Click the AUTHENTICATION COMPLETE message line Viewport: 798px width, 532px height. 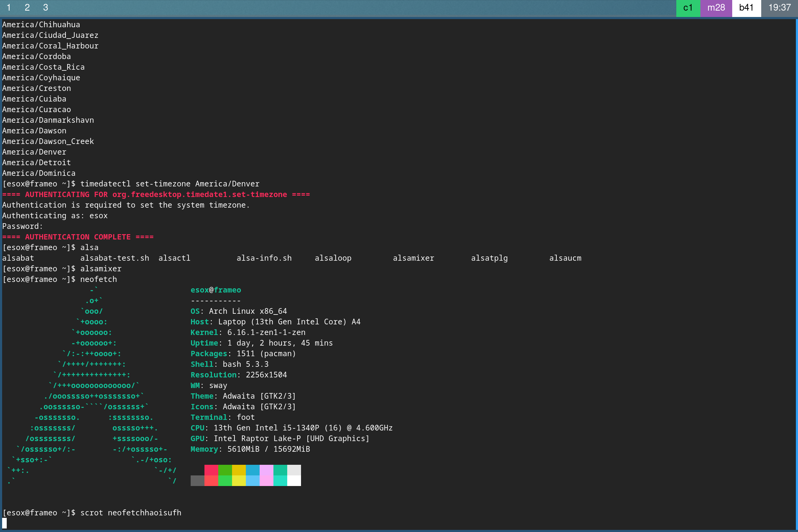point(78,237)
